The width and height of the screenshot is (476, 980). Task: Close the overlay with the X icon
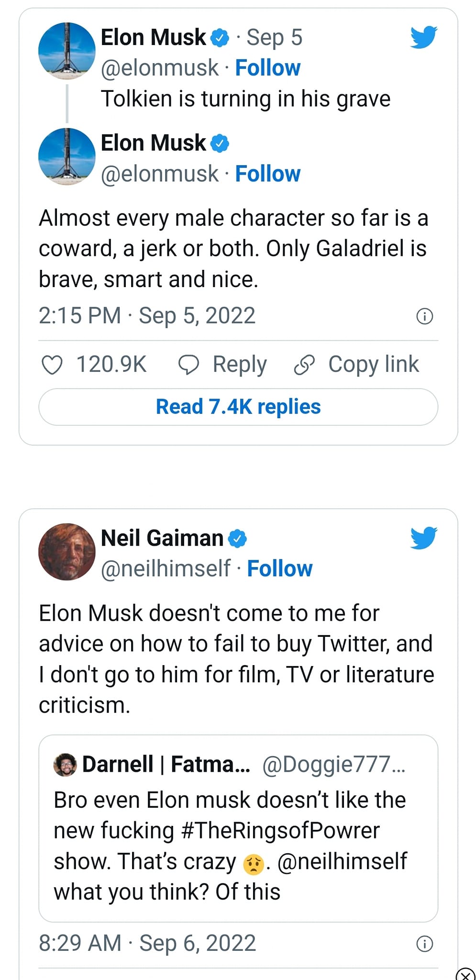point(465,974)
